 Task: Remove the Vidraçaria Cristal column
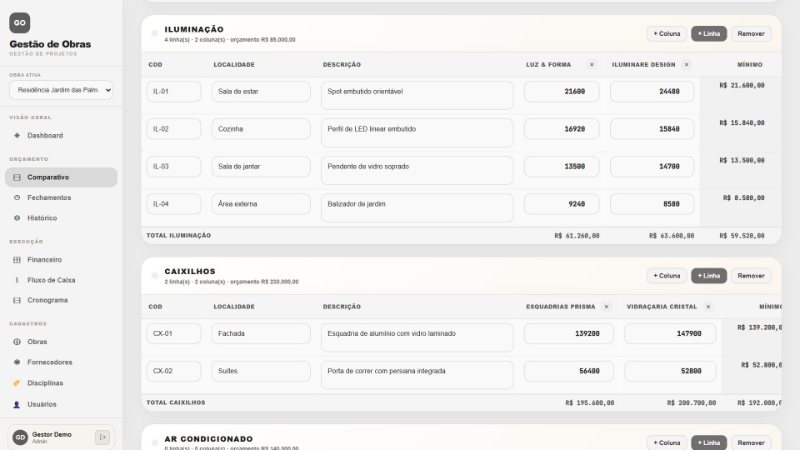pyautogui.click(x=708, y=307)
